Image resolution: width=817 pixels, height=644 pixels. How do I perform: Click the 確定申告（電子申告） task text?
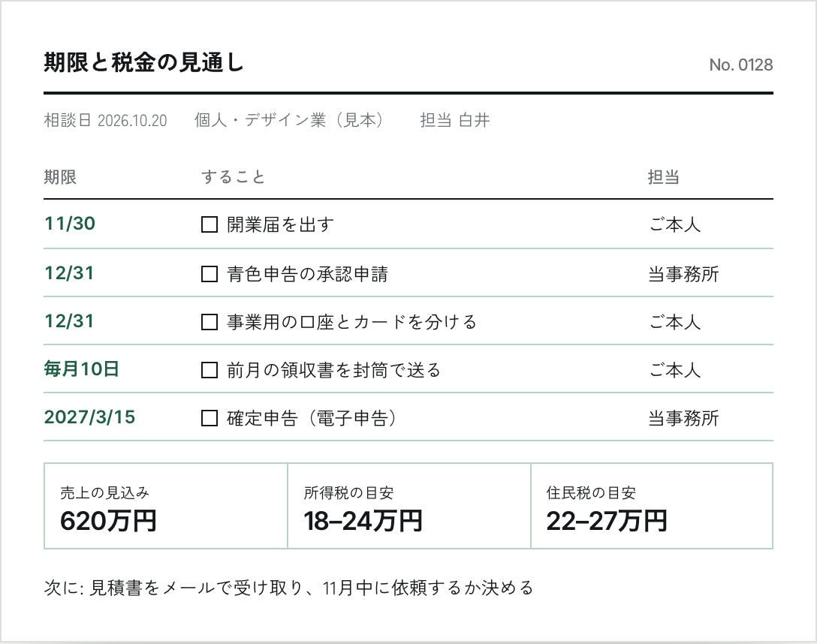click(312, 418)
